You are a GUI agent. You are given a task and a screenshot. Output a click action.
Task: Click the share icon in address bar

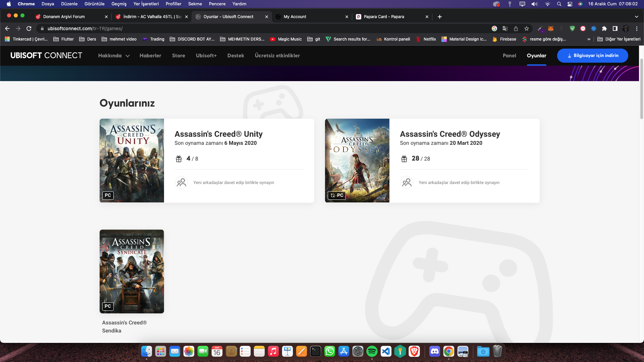516,28
